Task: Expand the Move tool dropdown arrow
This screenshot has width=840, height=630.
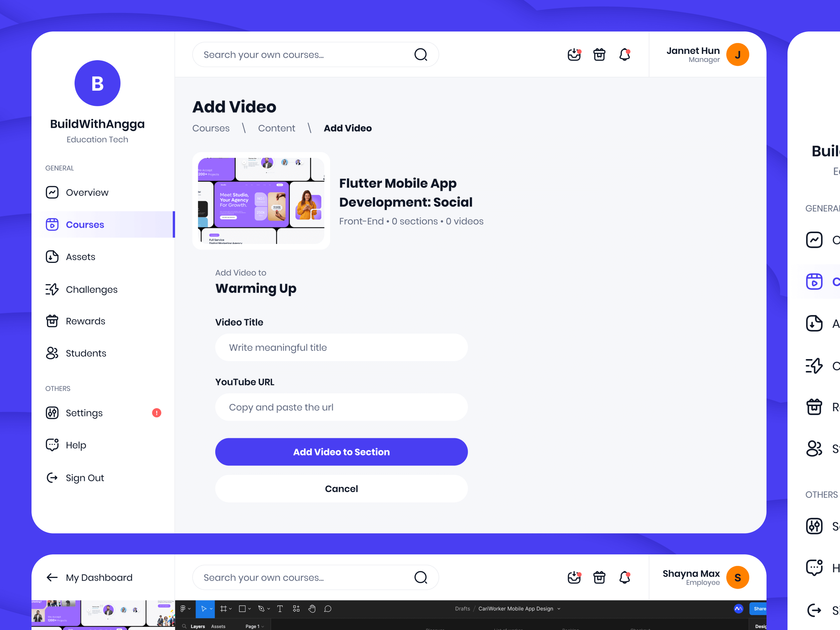Action: click(x=211, y=609)
